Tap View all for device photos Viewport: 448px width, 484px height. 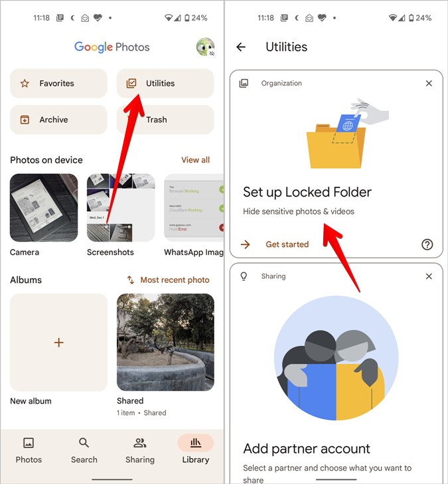point(195,160)
